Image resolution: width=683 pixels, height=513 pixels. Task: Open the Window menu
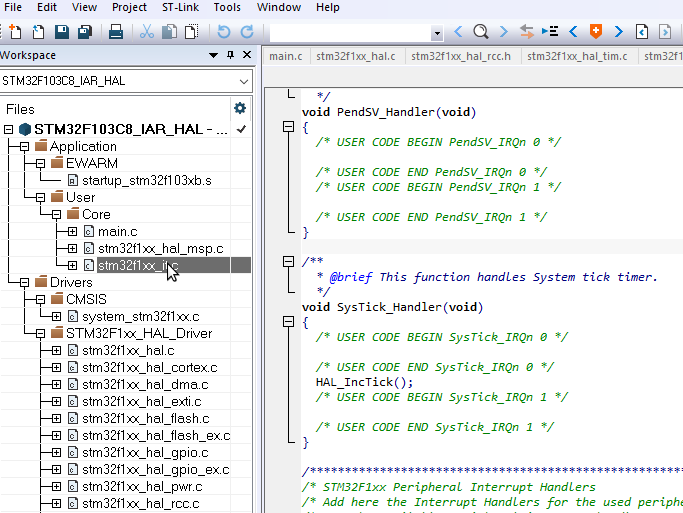[279, 7]
